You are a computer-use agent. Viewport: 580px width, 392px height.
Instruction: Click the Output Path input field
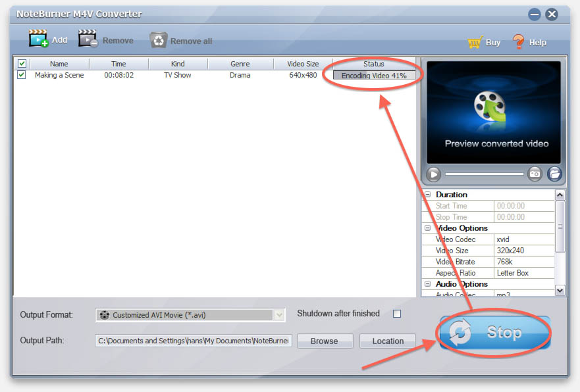(x=194, y=341)
